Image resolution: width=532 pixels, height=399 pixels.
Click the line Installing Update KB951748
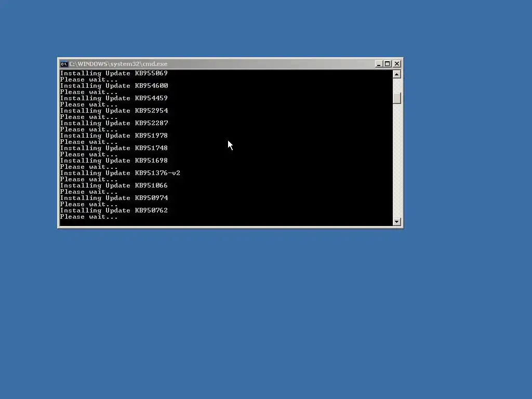click(114, 148)
